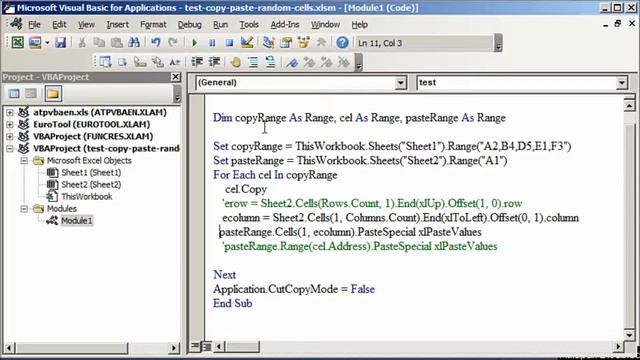The image size is (640, 360).
Task: Click the Break pause icon
Action: tap(212, 42)
